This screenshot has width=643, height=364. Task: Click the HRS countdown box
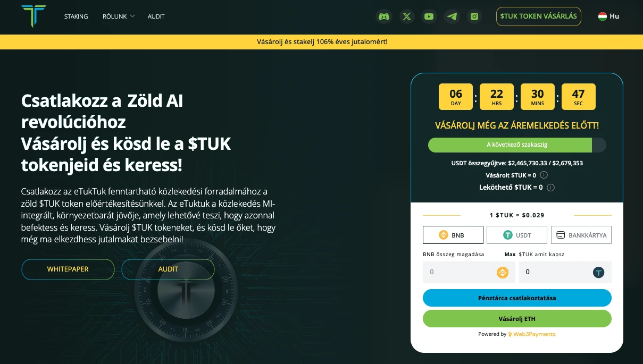coord(497,97)
